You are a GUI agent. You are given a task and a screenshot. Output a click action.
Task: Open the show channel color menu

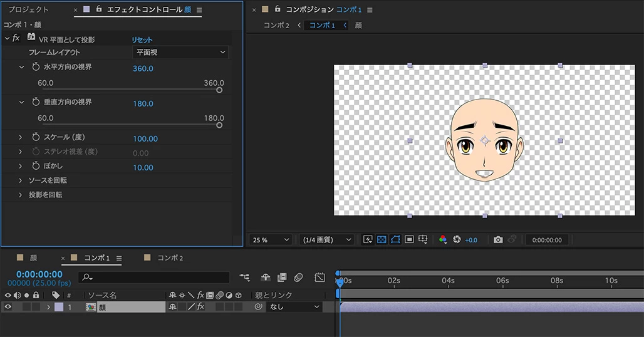tap(443, 240)
